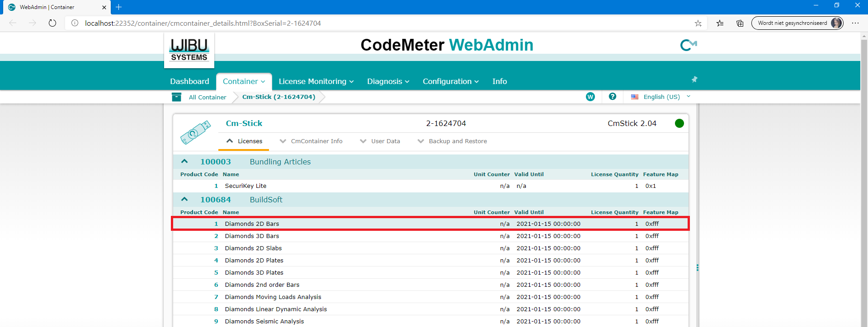Go to the All Container breadcrumb link

pos(208,97)
